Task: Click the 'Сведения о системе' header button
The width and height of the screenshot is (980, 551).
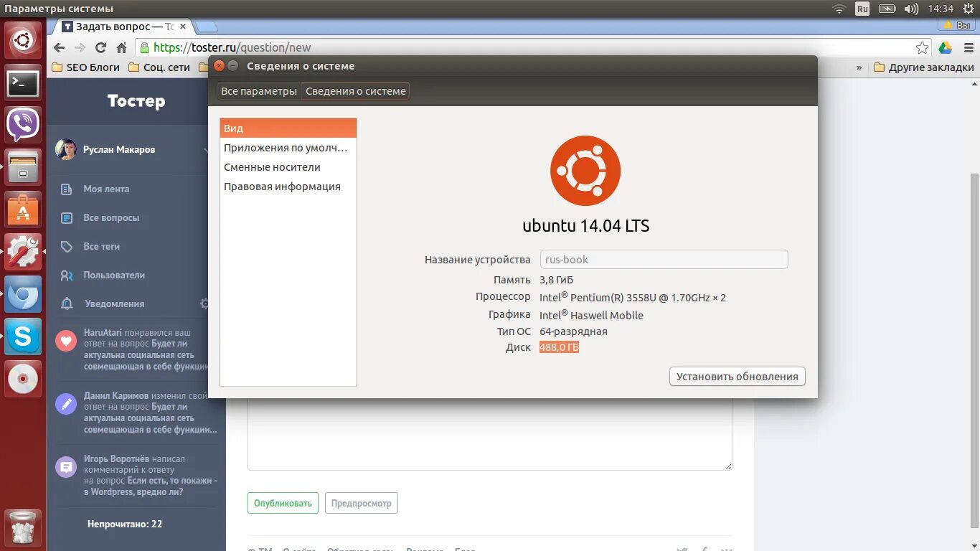Action: [356, 91]
